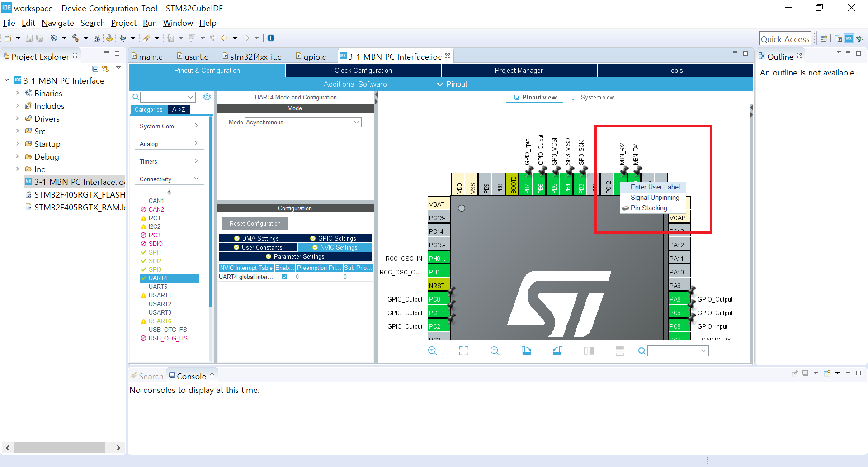Toggle Link with Editor in Project Explorer
Viewport: 868px width, 467px height.
point(105,69)
